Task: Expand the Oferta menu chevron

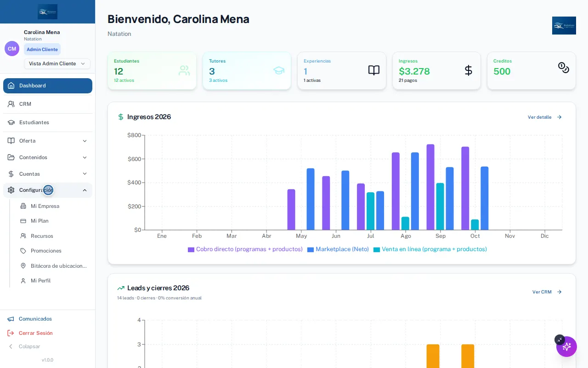Action: (x=85, y=141)
